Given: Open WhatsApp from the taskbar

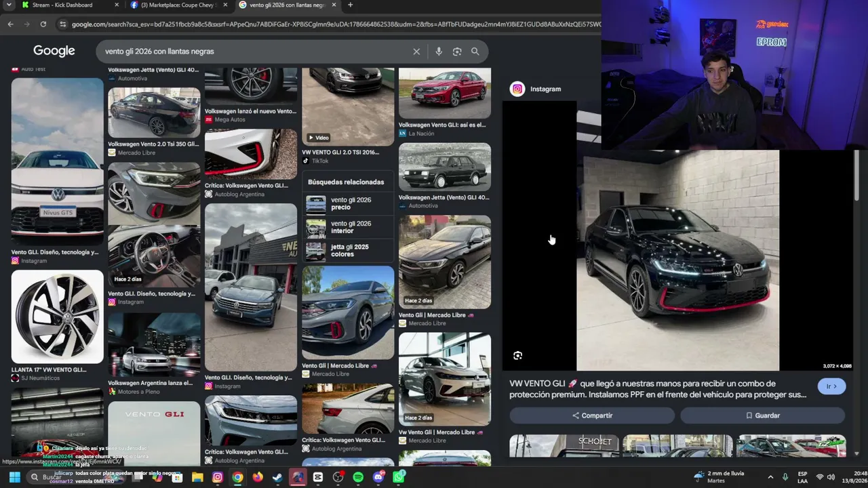Looking at the screenshot, I should (x=399, y=477).
